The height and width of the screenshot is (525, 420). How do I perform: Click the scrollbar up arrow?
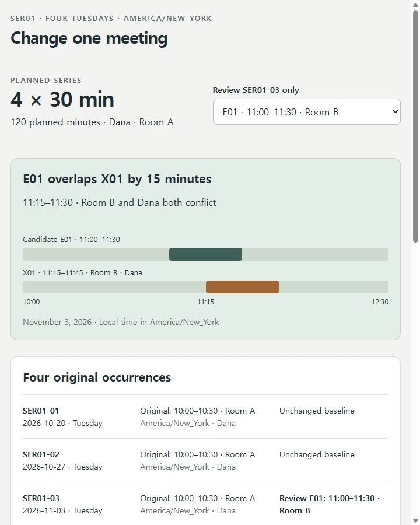point(415,5)
